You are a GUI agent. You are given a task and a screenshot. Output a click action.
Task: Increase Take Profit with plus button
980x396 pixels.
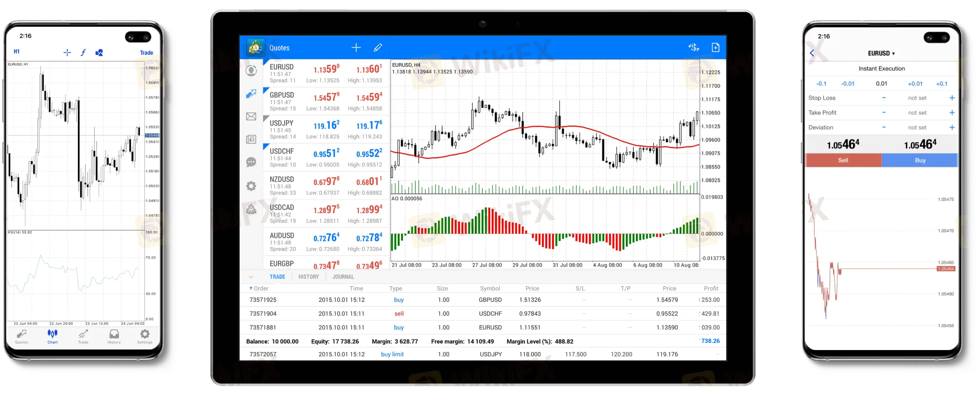coord(952,112)
